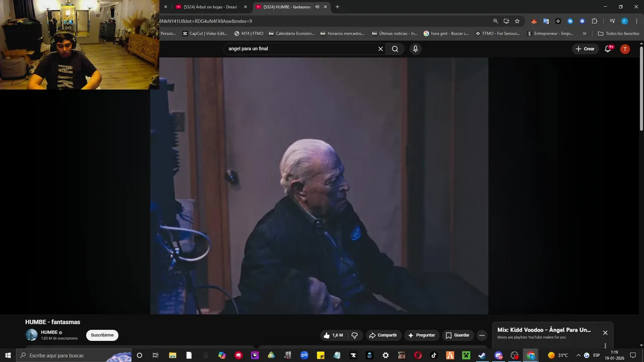Open Google Translate extension
The height and width of the screenshot is (362, 644).
(x=546, y=21)
